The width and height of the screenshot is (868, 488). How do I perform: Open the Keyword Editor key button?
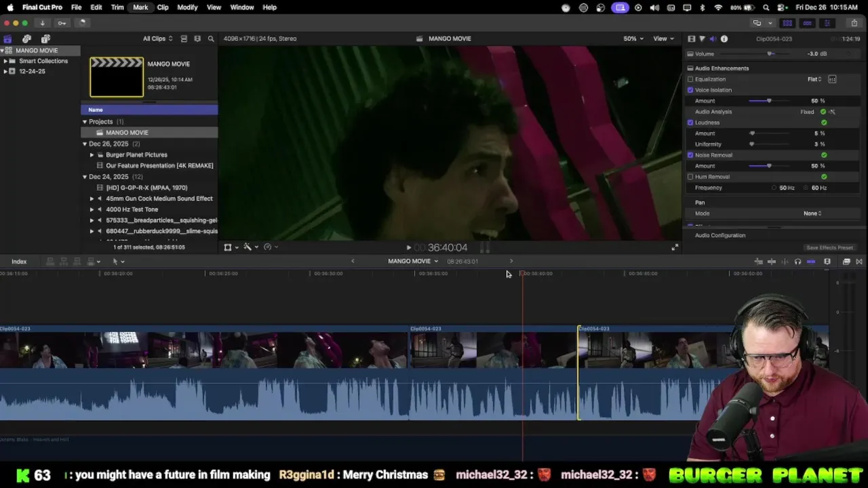pyautogui.click(x=62, y=22)
